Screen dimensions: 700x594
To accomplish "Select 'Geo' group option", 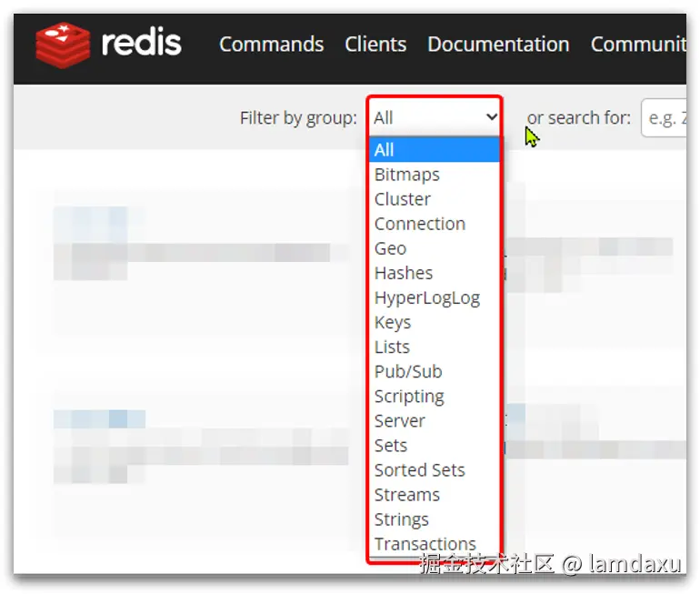I will click(x=435, y=248).
